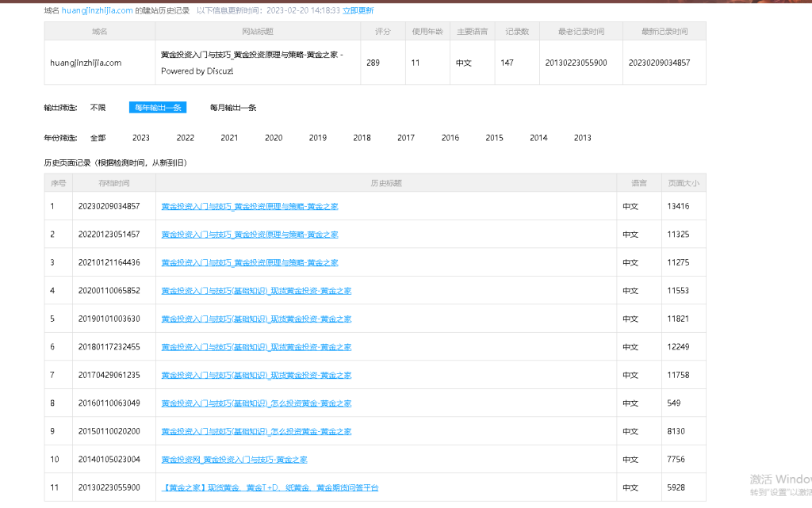Select the Powered by Discuz! site title text
Image resolution: width=812 pixels, height=508 pixels.
(197, 71)
